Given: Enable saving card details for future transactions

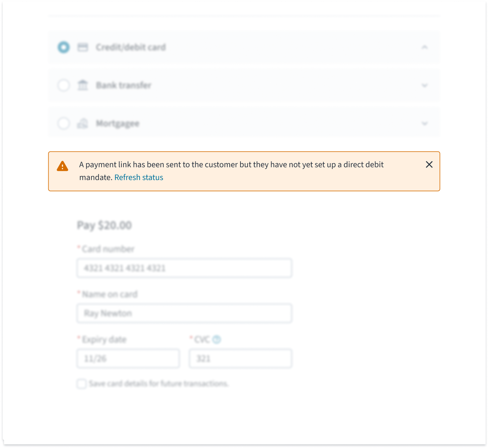Looking at the screenshot, I should coord(81,384).
